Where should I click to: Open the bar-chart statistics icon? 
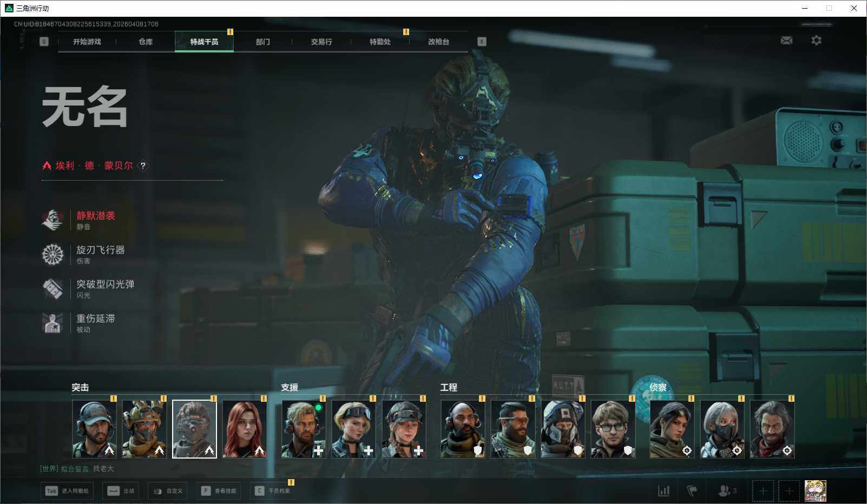[664, 491]
